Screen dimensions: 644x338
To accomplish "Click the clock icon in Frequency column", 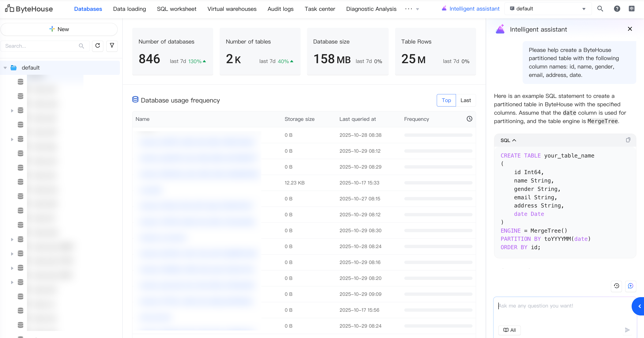I will [x=469, y=119].
